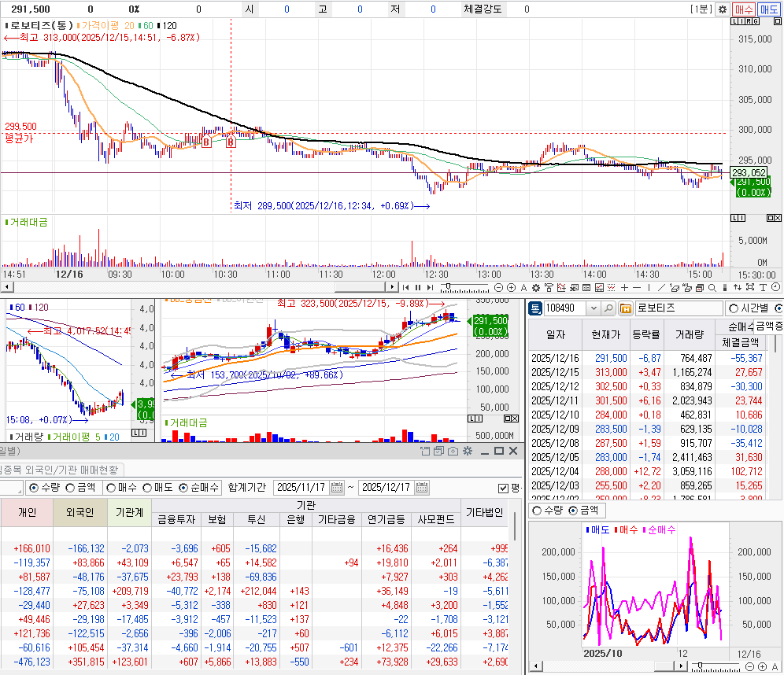Select the text A tool in chart toolbar
This screenshot has width=784, height=675.
click(524, 287)
